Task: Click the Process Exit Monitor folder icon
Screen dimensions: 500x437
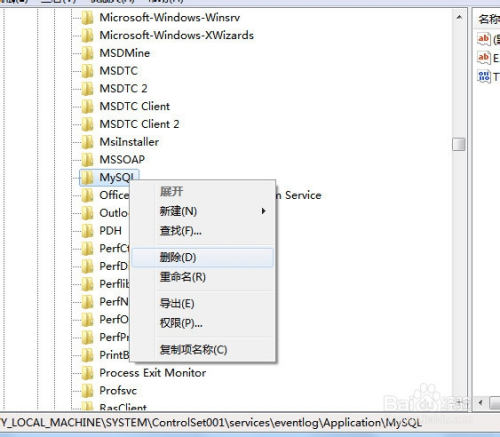Action: tap(88, 373)
